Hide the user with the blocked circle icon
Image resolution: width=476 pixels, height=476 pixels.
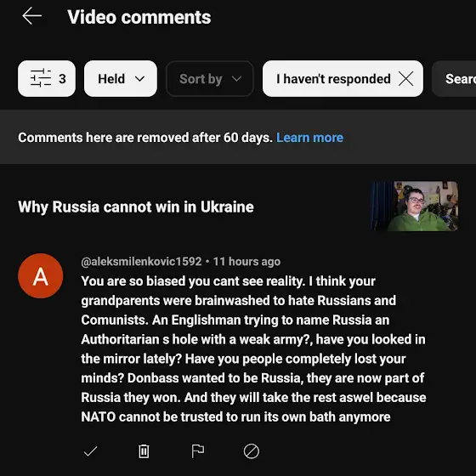252,451
